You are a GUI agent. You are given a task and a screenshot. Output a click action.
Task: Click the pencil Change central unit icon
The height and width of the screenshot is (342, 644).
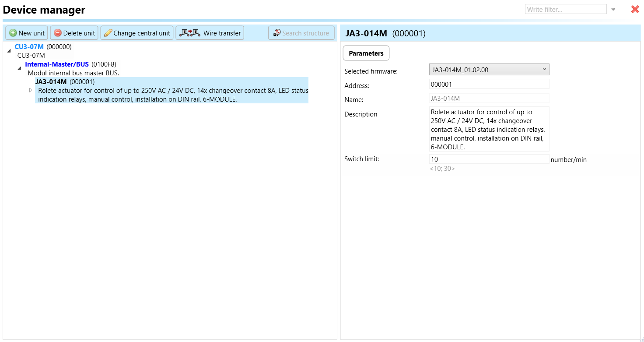(x=108, y=33)
